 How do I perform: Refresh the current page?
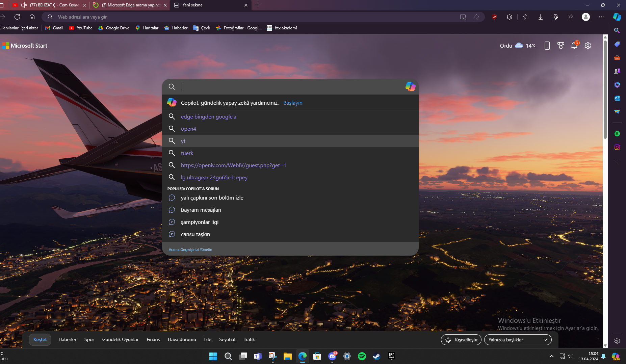click(17, 17)
